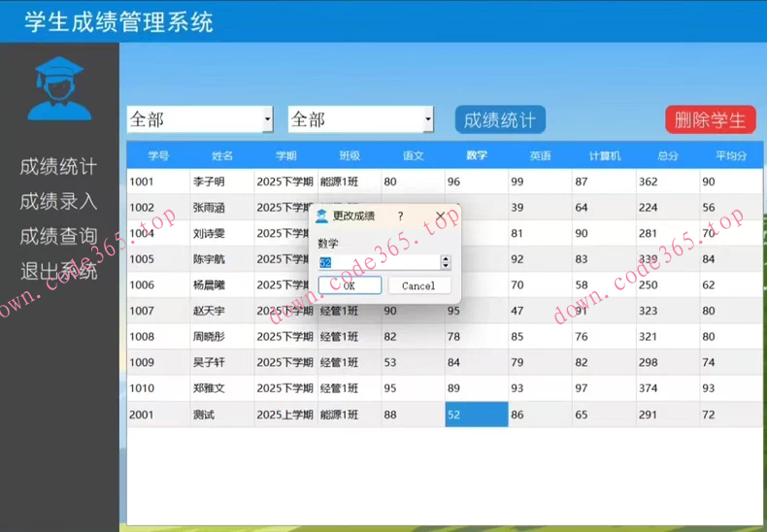Viewport: 767px width, 532px height.
Task: Click 计算机 score 97 for 郑雅文
Action: [604, 388]
